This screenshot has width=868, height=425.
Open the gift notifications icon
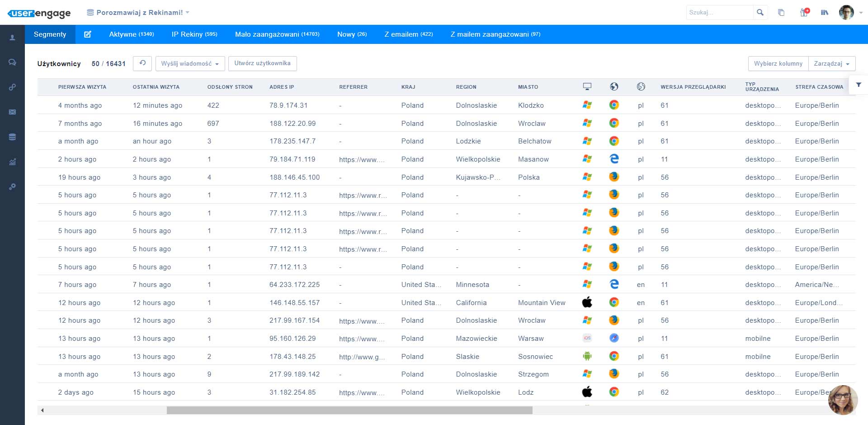(804, 12)
